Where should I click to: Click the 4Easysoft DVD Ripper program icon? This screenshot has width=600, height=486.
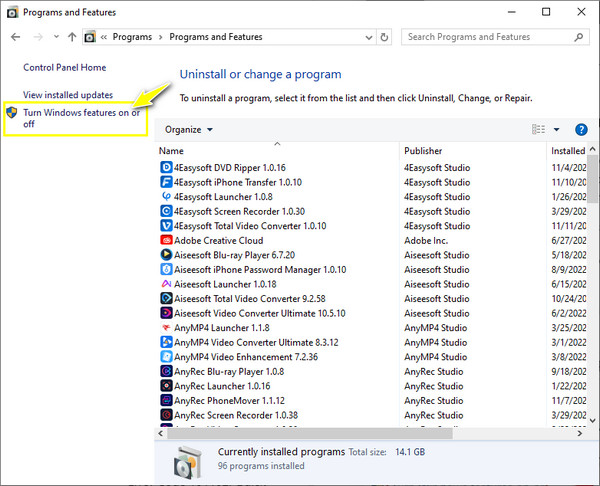coord(166,167)
